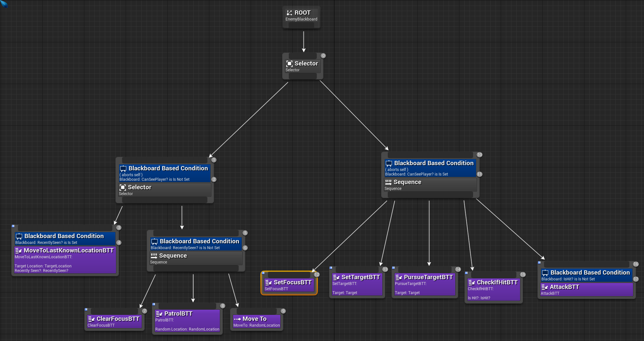Select the Move To task node
The height and width of the screenshot is (341, 644).
point(257,321)
